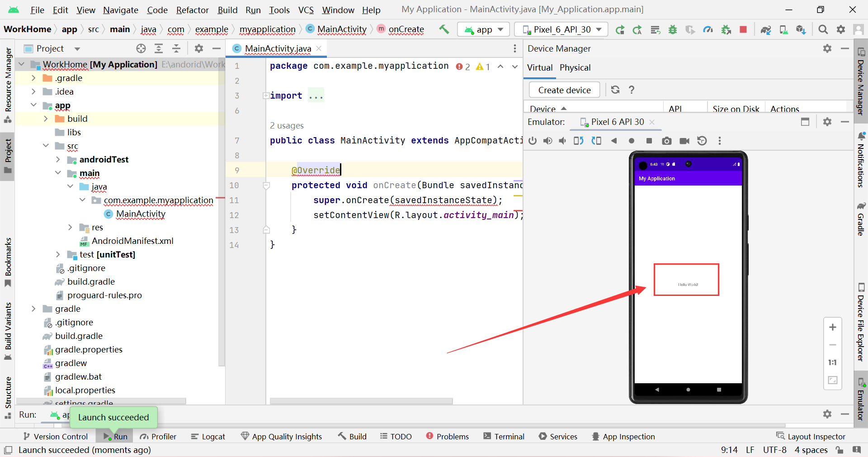Image resolution: width=868 pixels, height=457 pixels.
Task: Click the Debug app bug icon
Action: [x=673, y=29]
